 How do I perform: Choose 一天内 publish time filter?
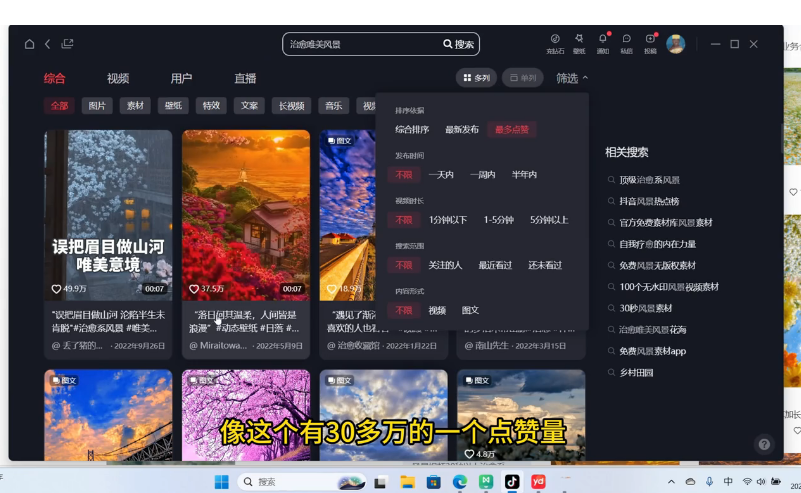pos(441,175)
